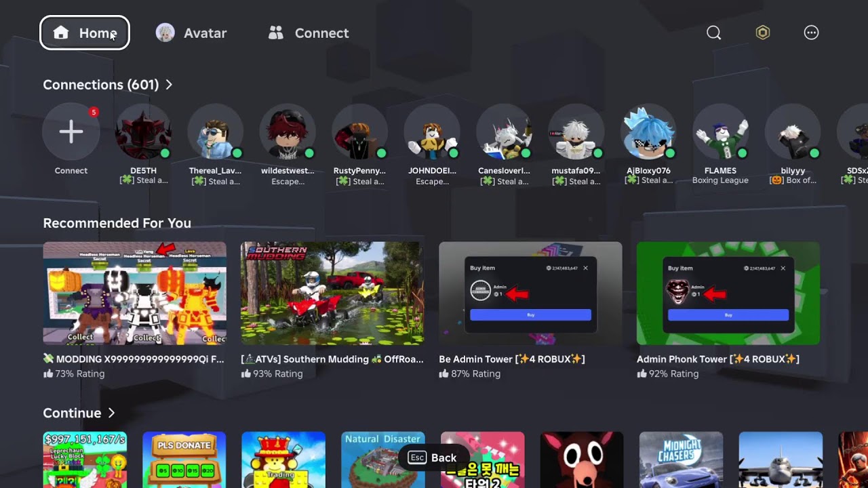Open the pink Korean-text game tile
The height and width of the screenshot is (488, 868).
pos(483,460)
